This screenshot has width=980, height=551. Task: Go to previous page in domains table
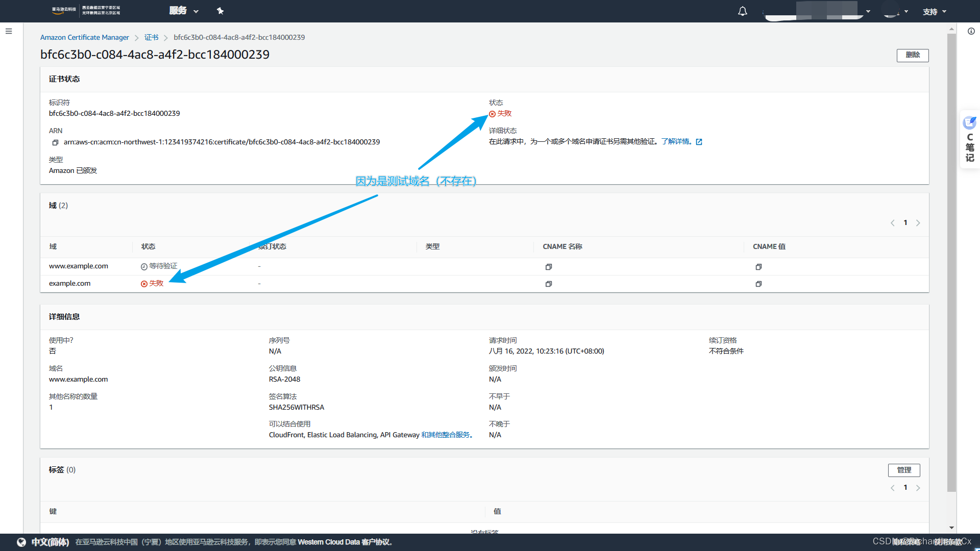coord(893,223)
